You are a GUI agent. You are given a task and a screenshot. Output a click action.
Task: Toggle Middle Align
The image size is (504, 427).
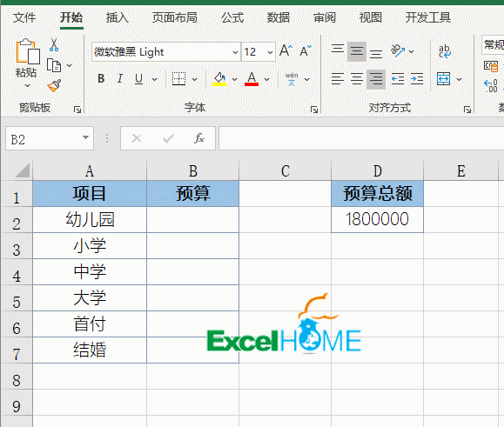tap(357, 51)
